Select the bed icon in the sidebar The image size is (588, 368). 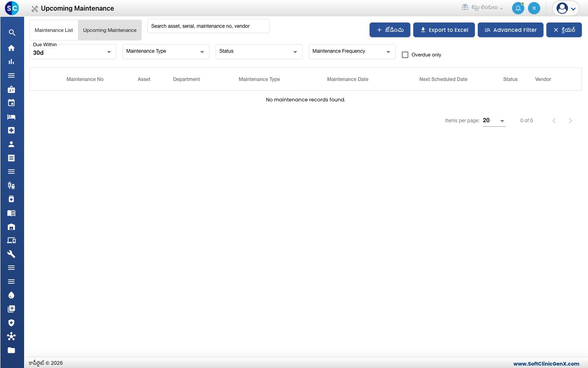11,117
